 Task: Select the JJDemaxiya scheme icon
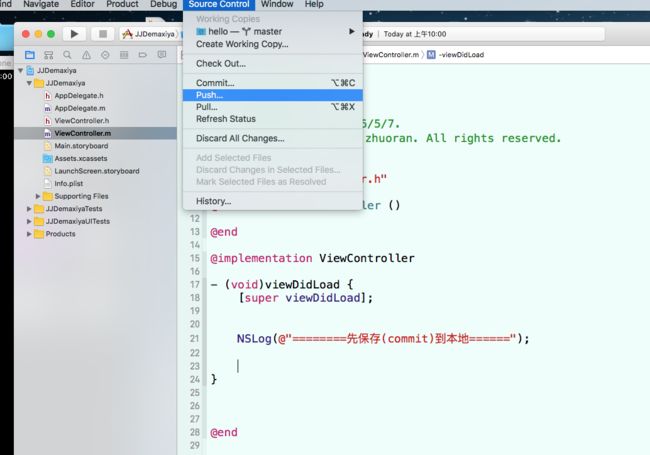[127, 34]
